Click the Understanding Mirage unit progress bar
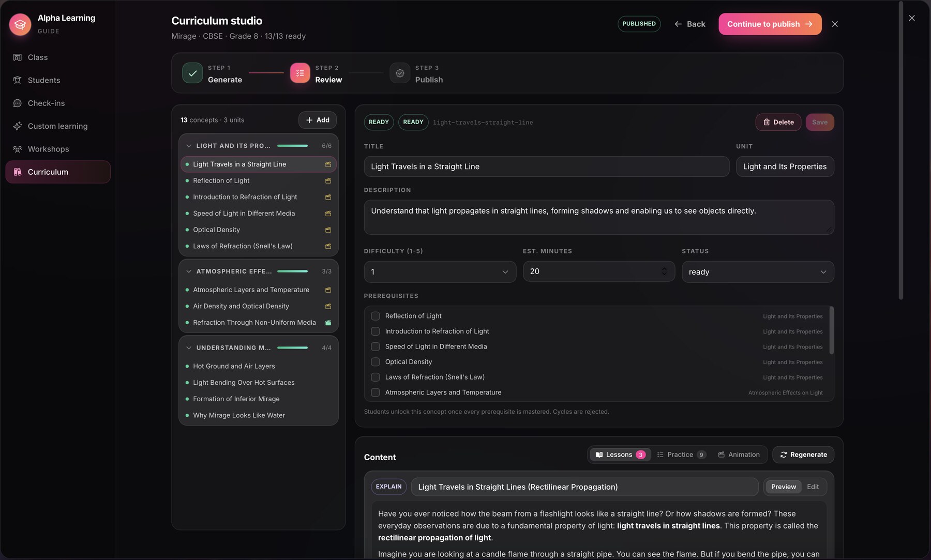 (293, 348)
